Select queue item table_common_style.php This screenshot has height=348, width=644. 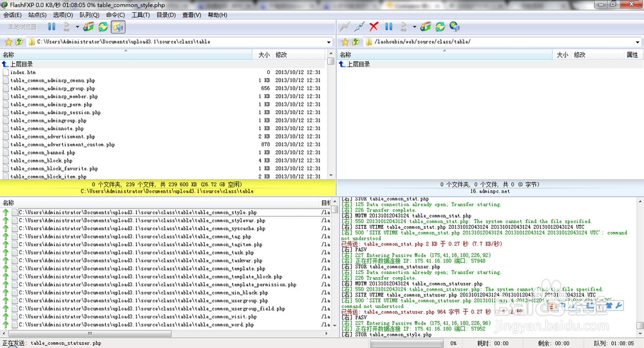[x=166, y=213]
